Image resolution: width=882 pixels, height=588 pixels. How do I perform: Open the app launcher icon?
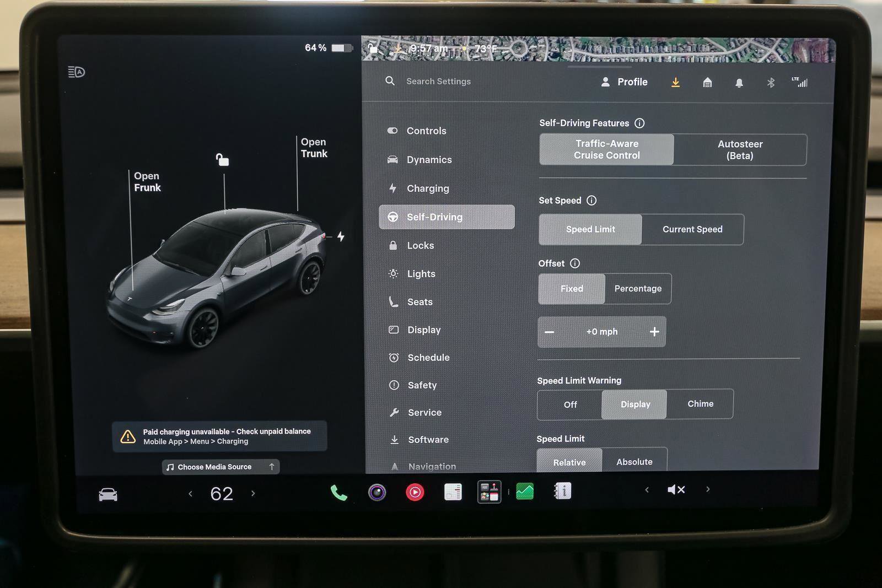click(x=489, y=492)
